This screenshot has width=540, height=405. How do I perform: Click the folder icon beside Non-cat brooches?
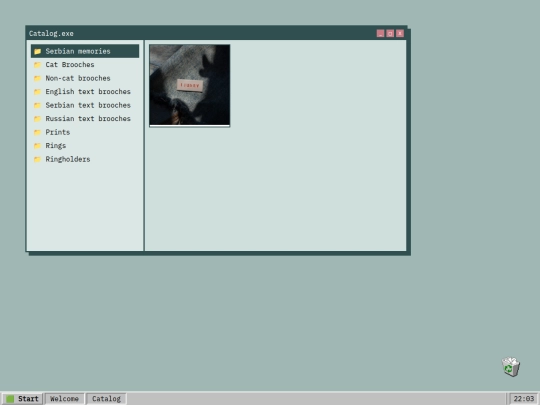coord(37,79)
